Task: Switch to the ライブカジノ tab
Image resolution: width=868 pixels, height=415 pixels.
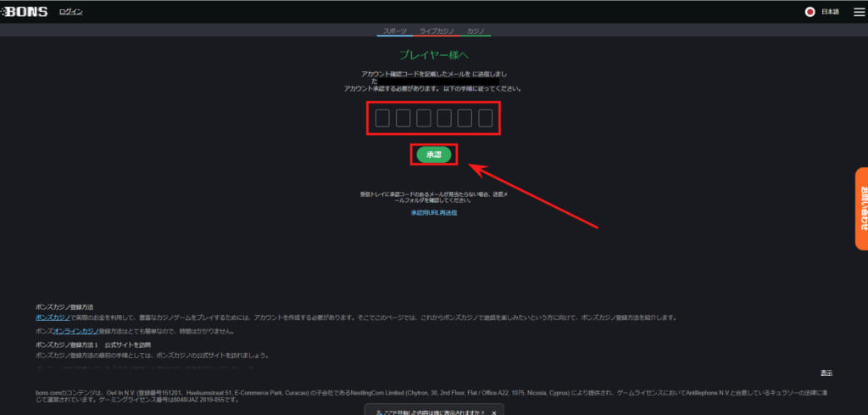Action: pos(437,31)
